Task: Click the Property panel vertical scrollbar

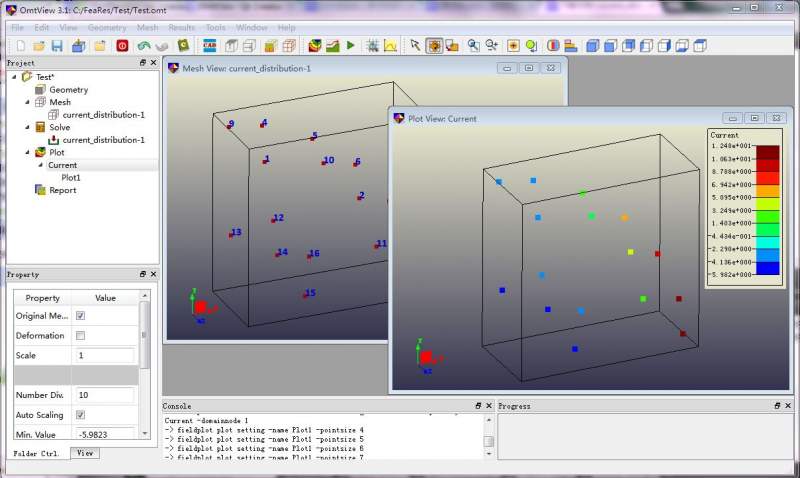Action: [x=144, y=365]
